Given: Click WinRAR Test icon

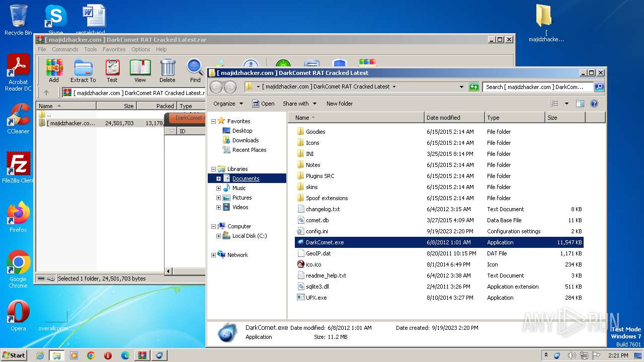Looking at the screenshot, I should 112,70.
